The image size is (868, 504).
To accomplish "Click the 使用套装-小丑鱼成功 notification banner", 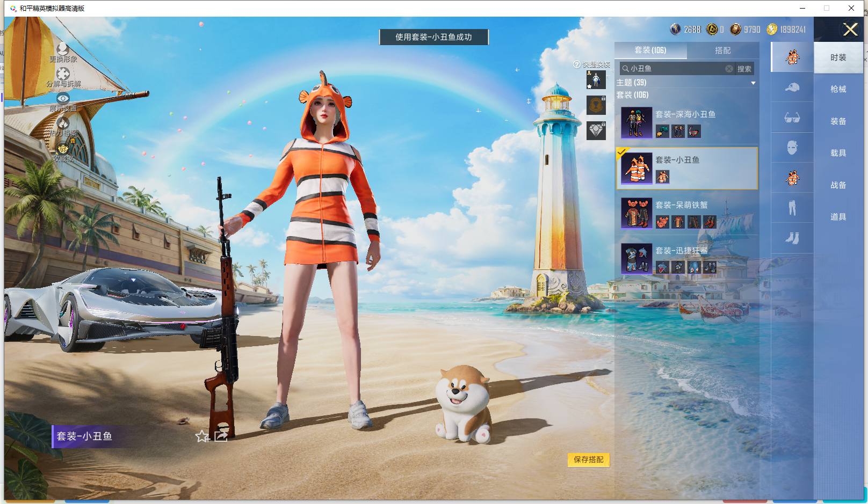I will tap(434, 37).
